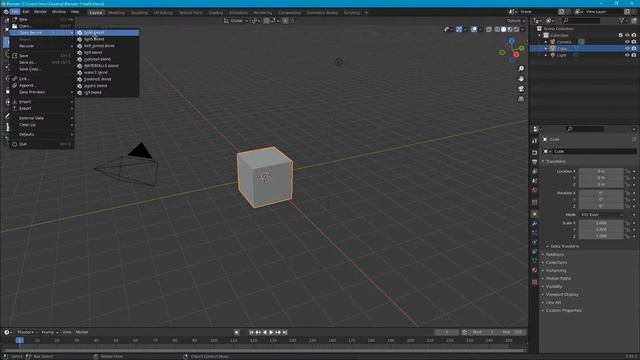Choose Append... from the File menu
This screenshot has height=360, width=640.
[x=42, y=85]
